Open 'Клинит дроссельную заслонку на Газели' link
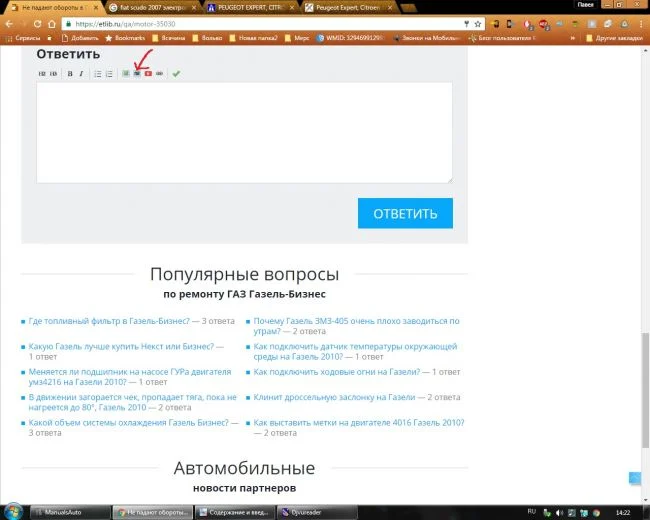The height and width of the screenshot is (520, 650). (x=338, y=397)
